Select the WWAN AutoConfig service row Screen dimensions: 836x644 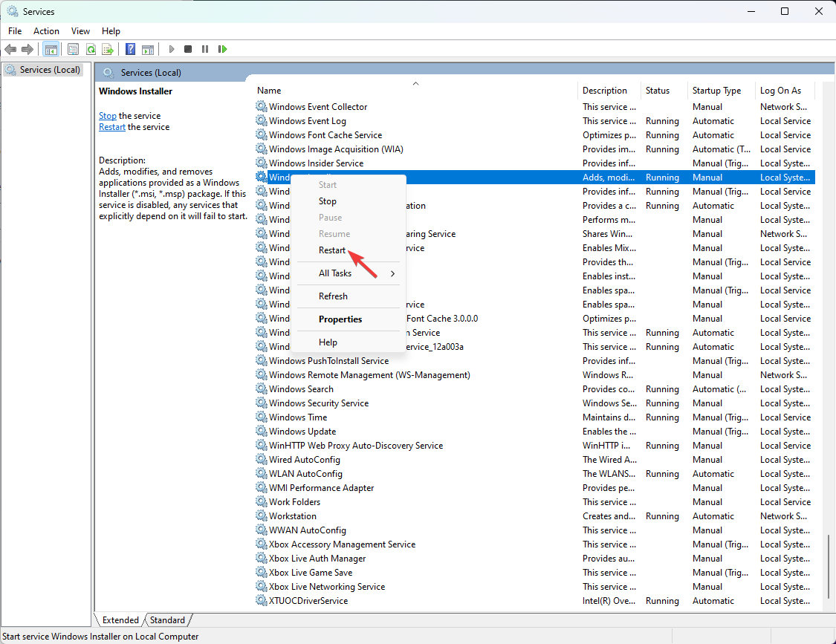535,530
